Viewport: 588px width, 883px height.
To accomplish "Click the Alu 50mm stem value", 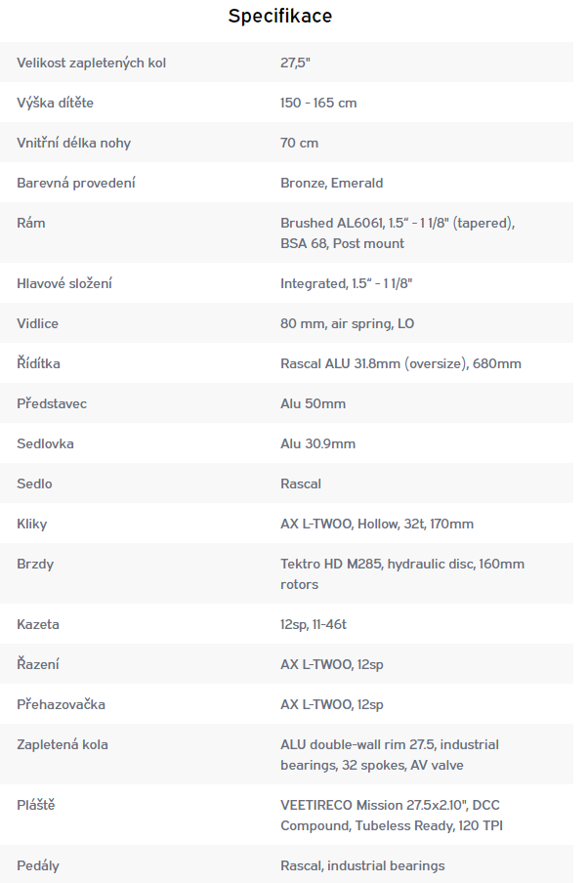I will [314, 403].
